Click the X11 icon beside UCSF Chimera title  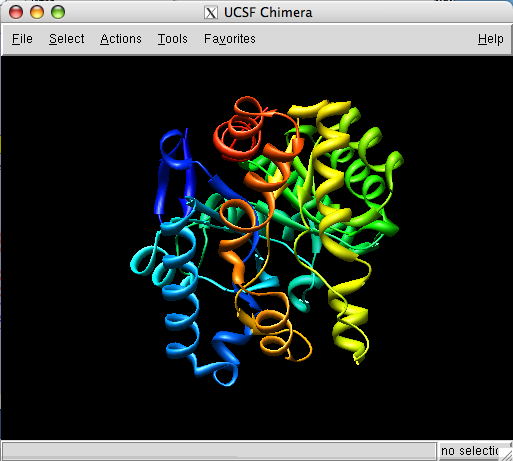pos(211,13)
